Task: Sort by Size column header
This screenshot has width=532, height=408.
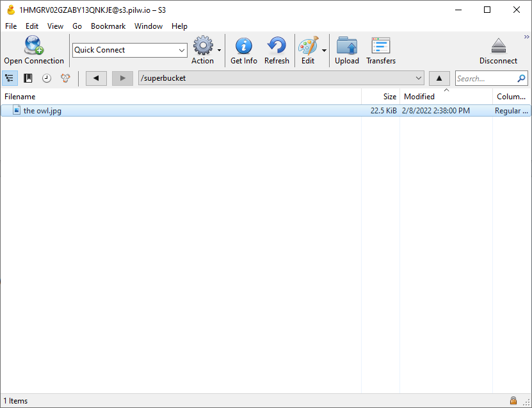Action: pyautogui.click(x=381, y=97)
